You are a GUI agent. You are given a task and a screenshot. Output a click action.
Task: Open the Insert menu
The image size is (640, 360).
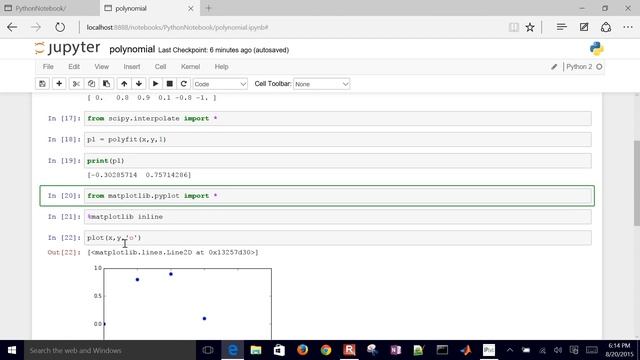[x=132, y=67]
